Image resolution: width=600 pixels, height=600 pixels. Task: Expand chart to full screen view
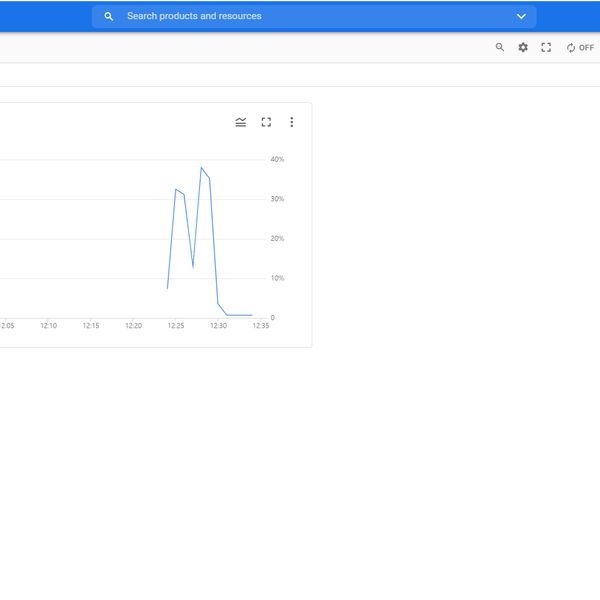(x=266, y=122)
